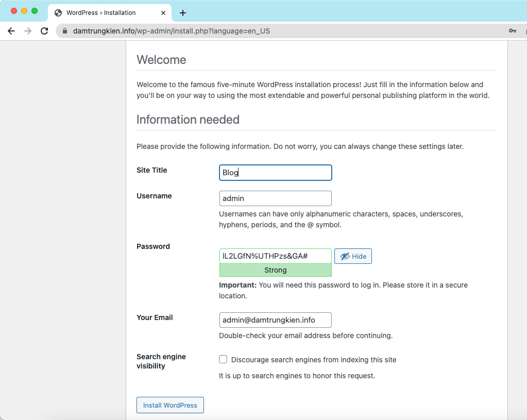Click the Install WordPress button
Viewport: 527px width, 420px height.
click(170, 405)
